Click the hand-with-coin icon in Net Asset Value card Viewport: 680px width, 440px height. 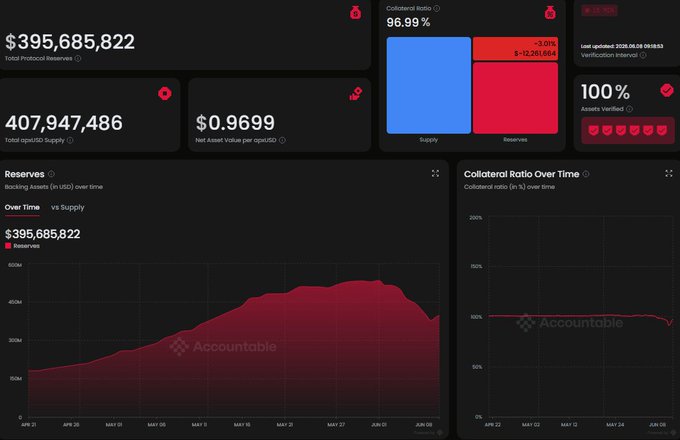356,94
